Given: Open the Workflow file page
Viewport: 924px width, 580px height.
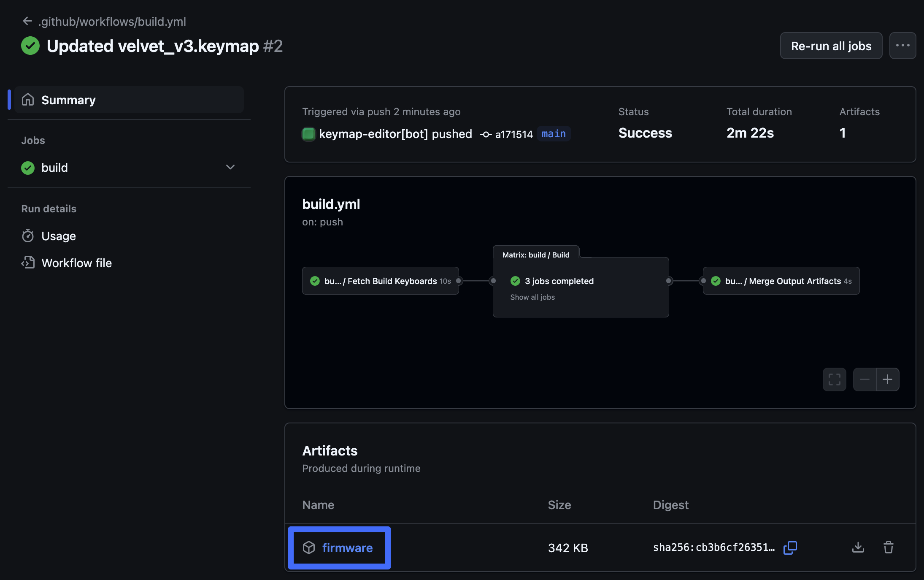Looking at the screenshot, I should [x=76, y=263].
